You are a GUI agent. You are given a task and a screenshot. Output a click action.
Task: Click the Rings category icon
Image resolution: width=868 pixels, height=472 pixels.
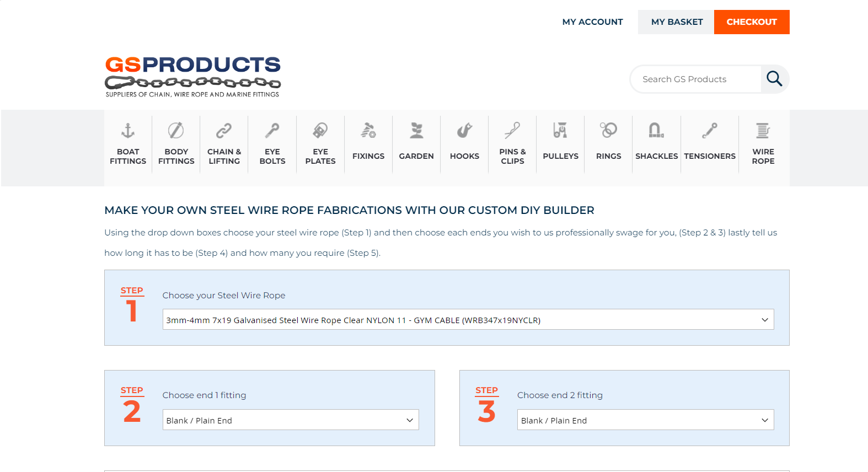click(608, 131)
